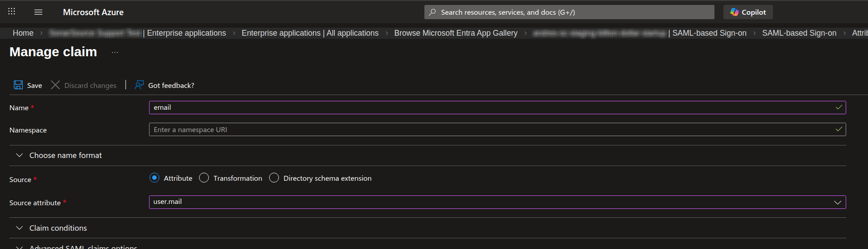Save the claim changes
868x249 pixels.
tap(28, 85)
